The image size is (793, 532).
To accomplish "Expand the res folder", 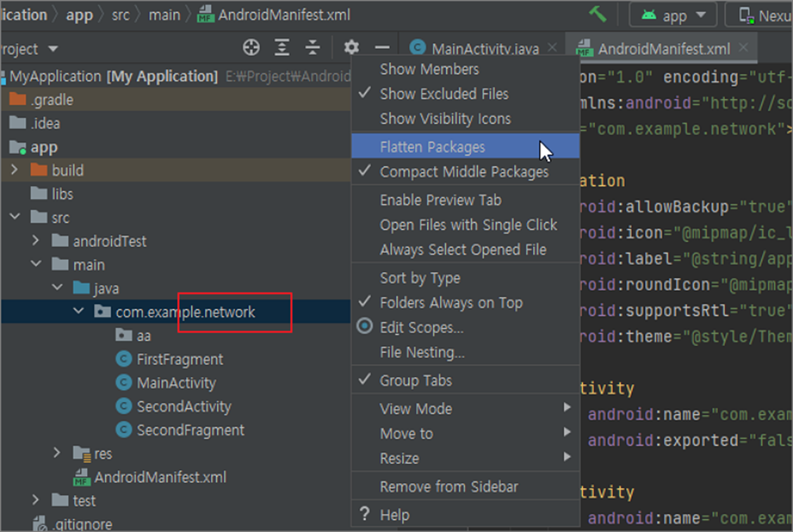I will pos(58,453).
